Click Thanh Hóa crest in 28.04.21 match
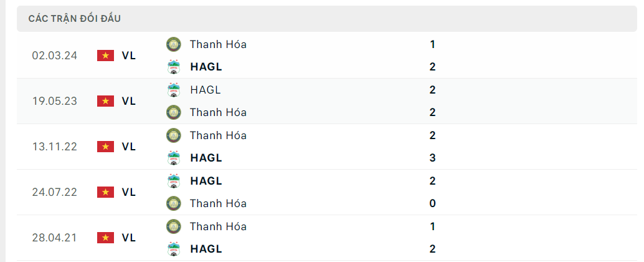Viewport: 644px width, 262px height. tap(173, 226)
